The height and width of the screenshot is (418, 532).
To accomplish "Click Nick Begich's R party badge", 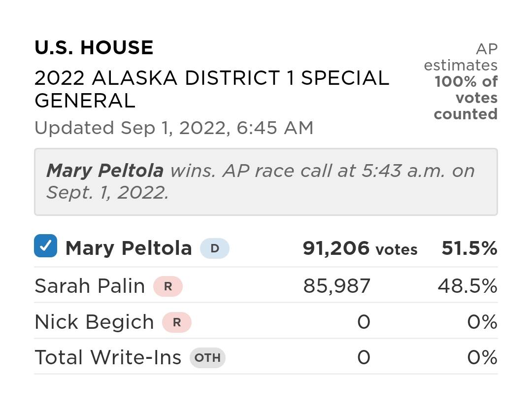I will (x=177, y=322).
